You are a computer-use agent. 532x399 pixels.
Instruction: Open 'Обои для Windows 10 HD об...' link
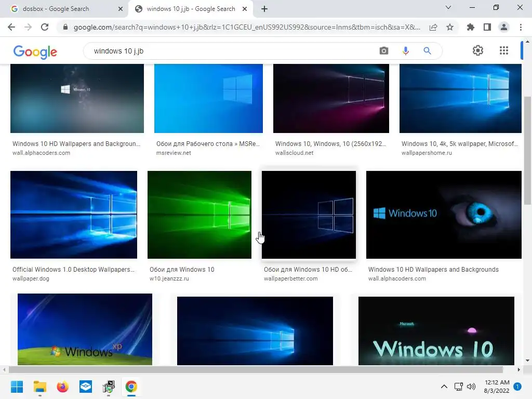click(x=308, y=270)
